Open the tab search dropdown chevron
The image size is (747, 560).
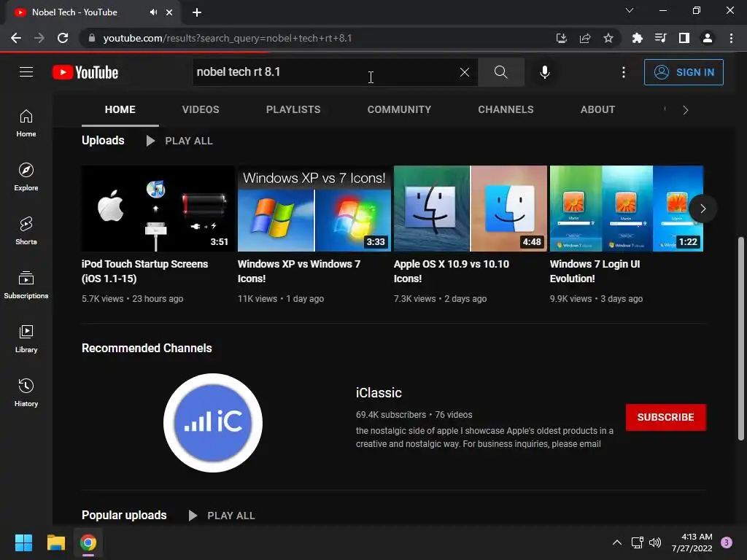point(630,10)
